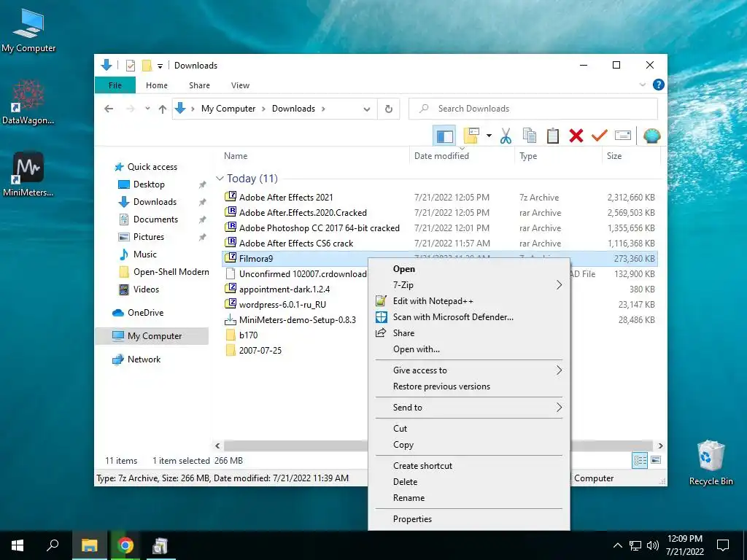
Task: Click the horizontal scrollbar left arrow
Action: click(217, 446)
